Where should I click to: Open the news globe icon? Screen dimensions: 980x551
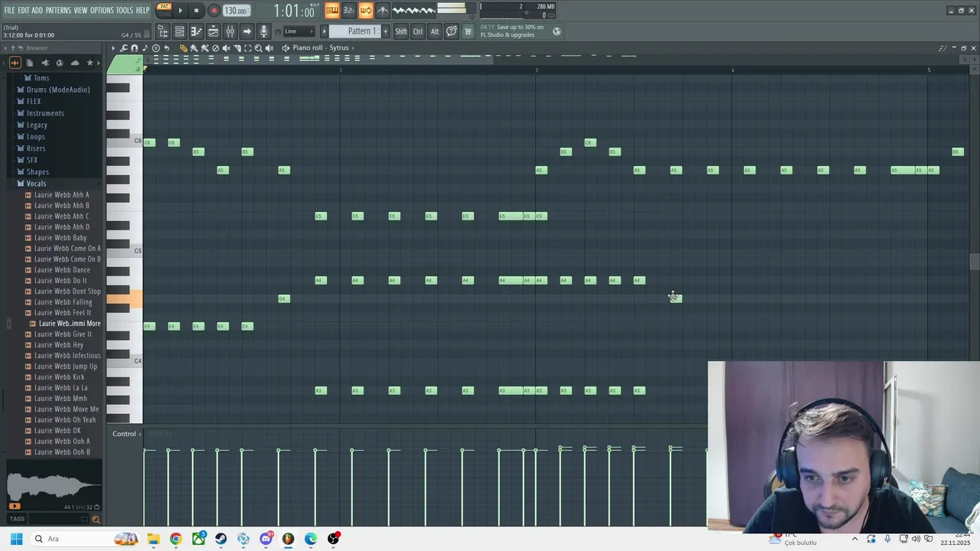(x=557, y=31)
